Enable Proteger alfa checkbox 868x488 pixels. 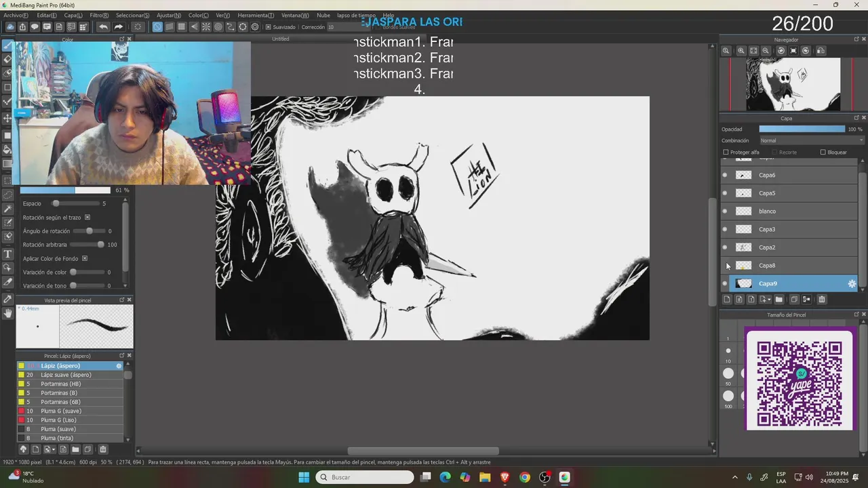(x=726, y=152)
